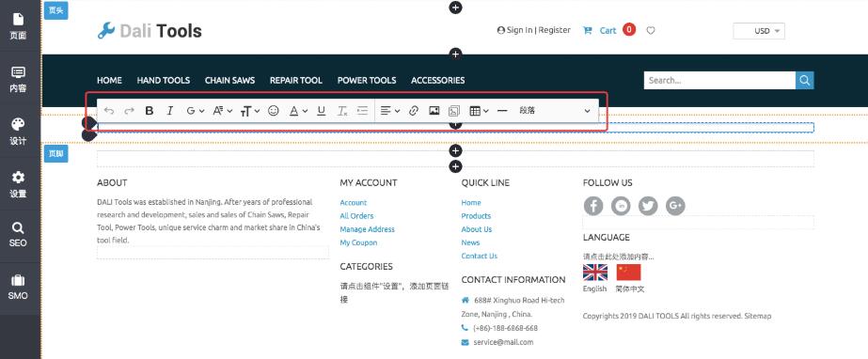Viewport: 868px width, 359px height.
Task: Apply italic formatting
Action: [x=170, y=111]
